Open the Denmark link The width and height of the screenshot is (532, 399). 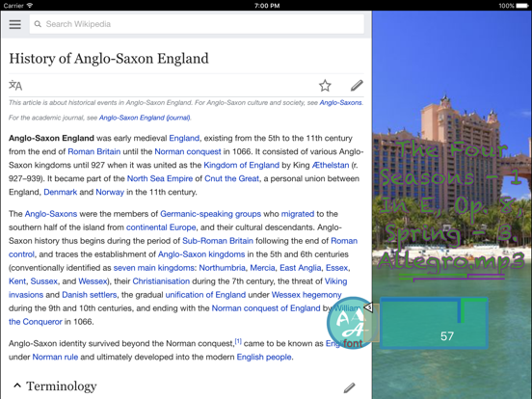click(61, 192)
